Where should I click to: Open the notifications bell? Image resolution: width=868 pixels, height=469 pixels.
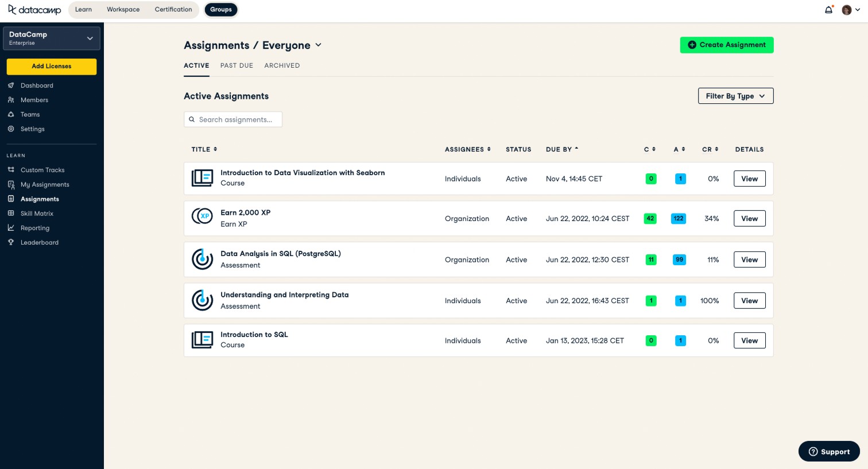click(x=828, y=10)
